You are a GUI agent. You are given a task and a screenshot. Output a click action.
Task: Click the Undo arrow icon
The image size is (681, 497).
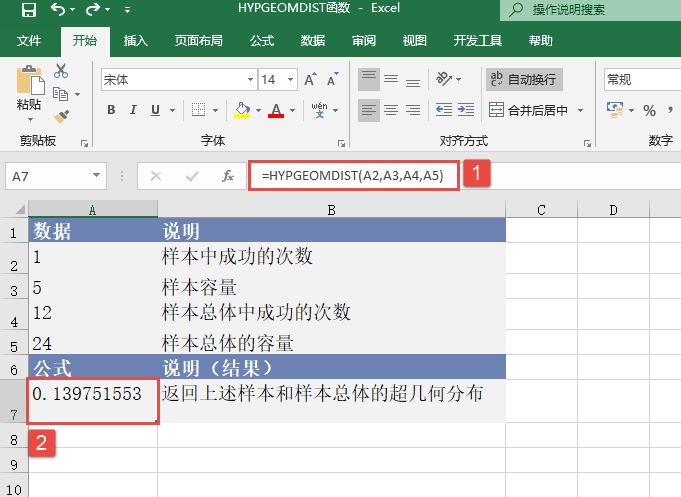click(58, 9)
